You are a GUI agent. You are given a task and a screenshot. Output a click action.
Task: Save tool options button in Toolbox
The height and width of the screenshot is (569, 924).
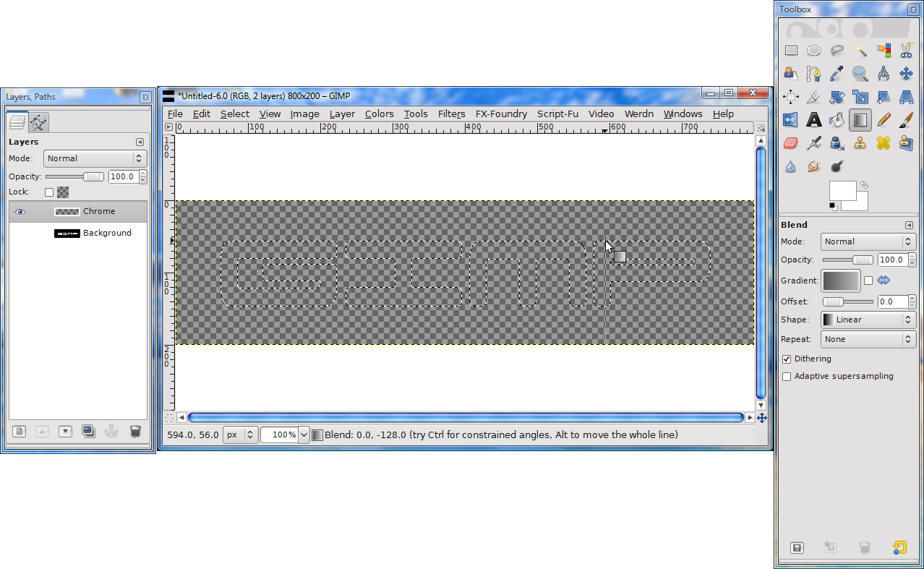[x=796, y=548]
